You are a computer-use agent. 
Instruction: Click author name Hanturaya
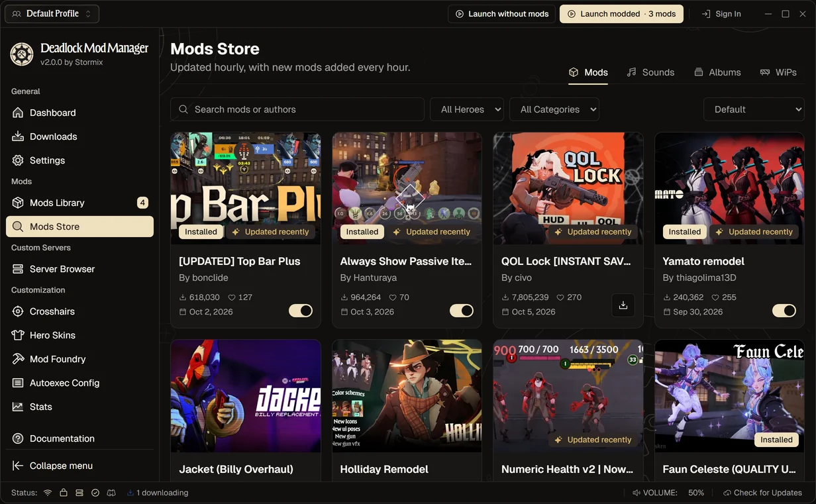tap(376, 277)
